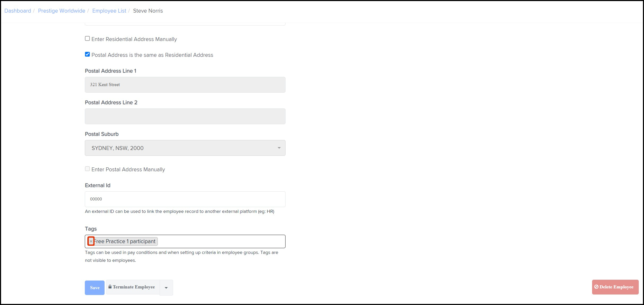
Task: Expand the Terminate Employee split-button arrow
Action: pyautogui.click(x=166, y=288)
